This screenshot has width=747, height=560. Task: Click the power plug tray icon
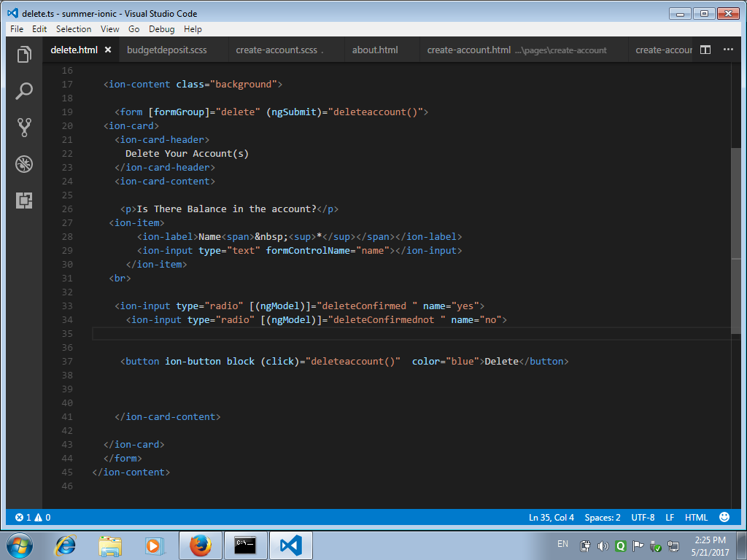coord(585,545)
